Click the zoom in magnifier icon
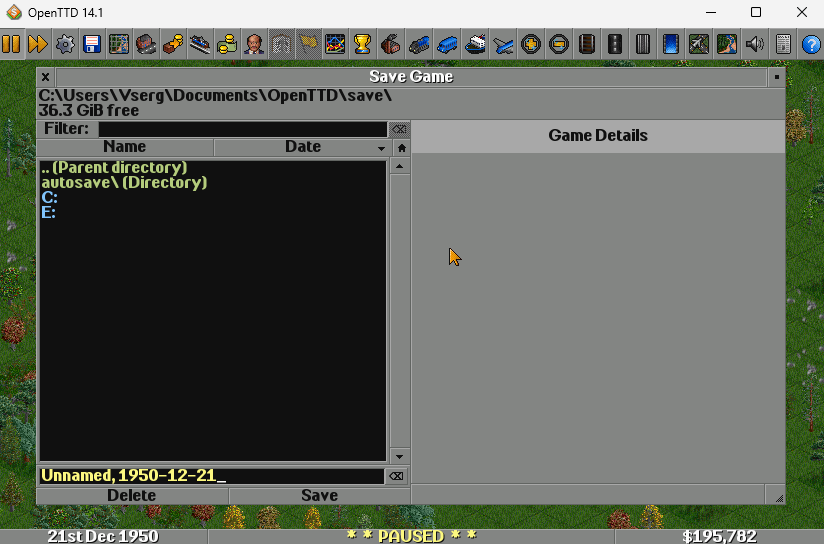824x544 pixels. (531, 44)
